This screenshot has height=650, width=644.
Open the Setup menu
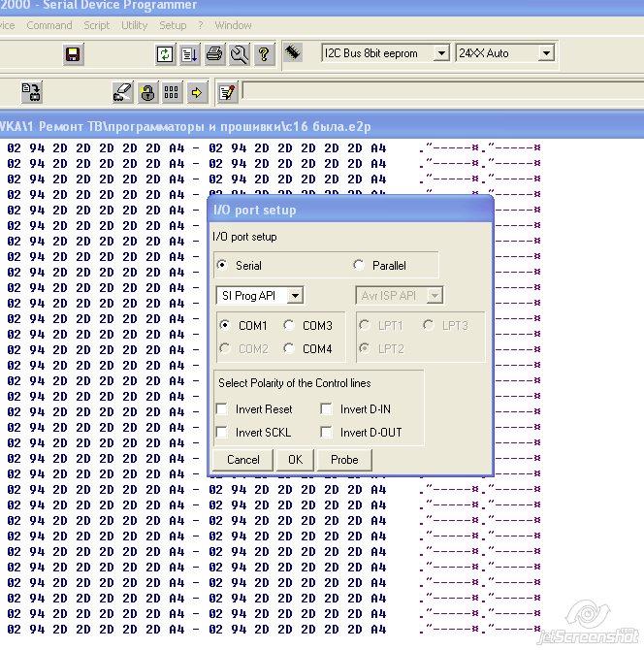point(173,25)
